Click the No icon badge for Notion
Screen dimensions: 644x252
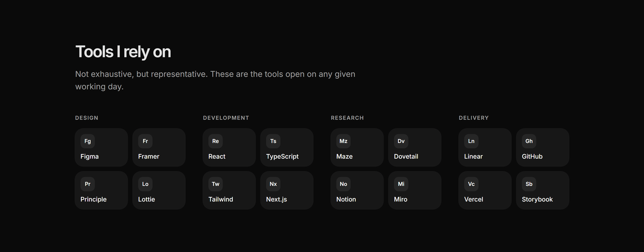343,184
